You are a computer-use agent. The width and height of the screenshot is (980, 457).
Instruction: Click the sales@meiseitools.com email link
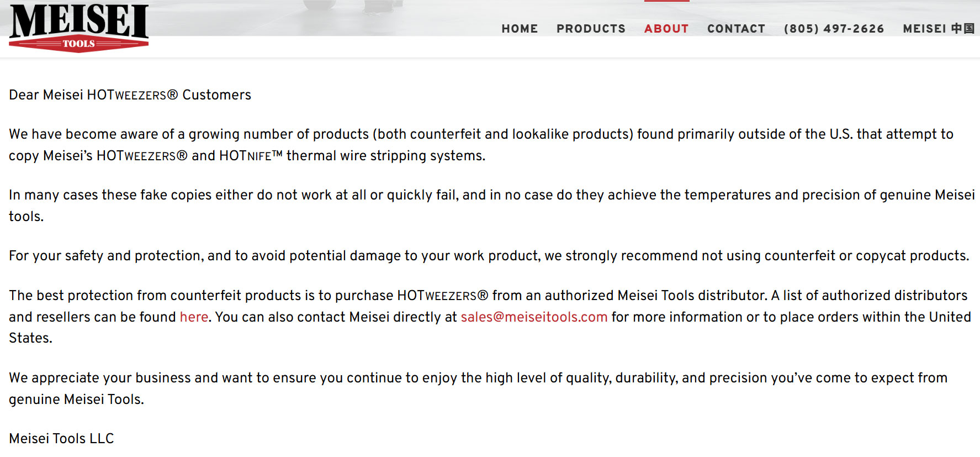[x=534, y=317]
